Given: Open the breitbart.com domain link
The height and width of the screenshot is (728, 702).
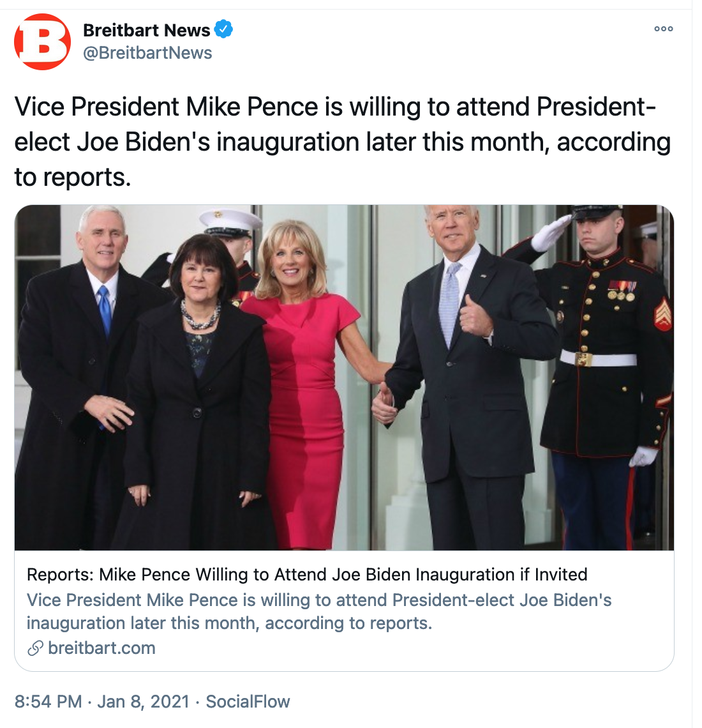Looking at the screenshot, I should [101, 648].
